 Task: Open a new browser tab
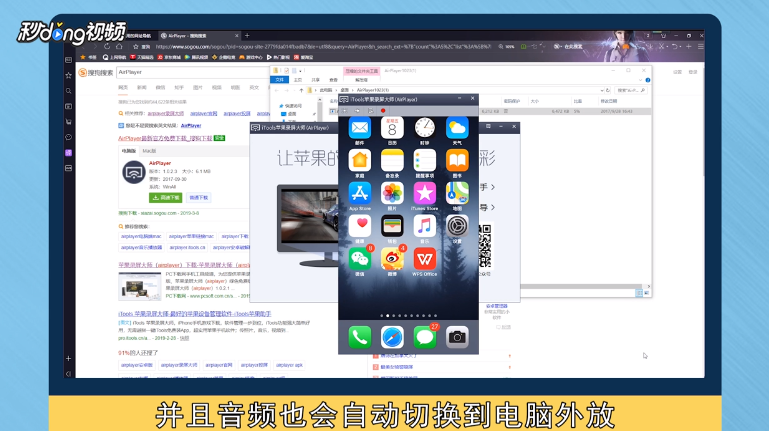[247, 35]
